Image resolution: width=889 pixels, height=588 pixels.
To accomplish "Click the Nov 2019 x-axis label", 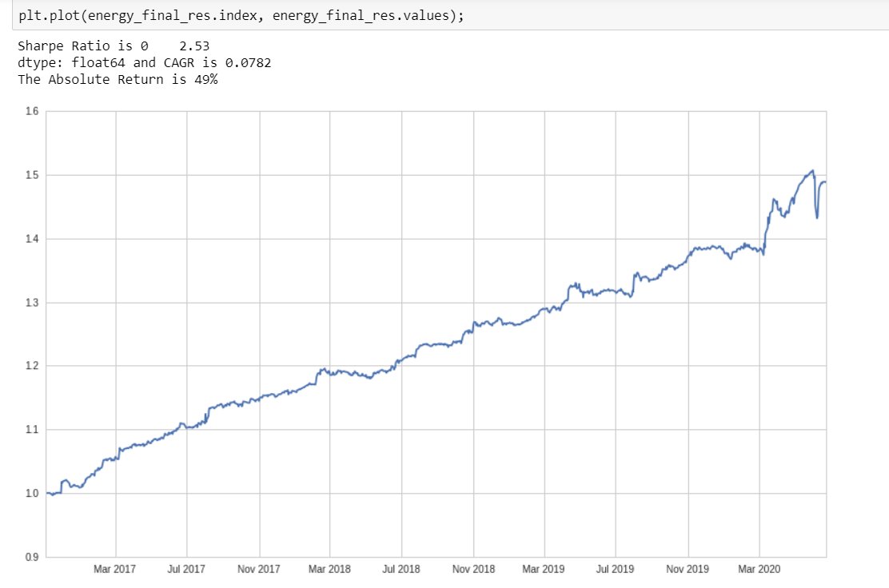I will pyautogui.click(x=686, y=569).
